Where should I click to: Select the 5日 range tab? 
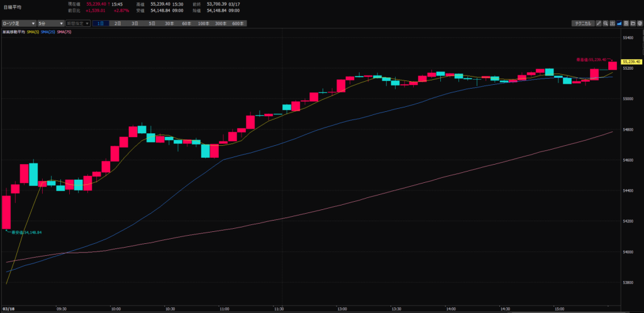(x=152, y=23)
